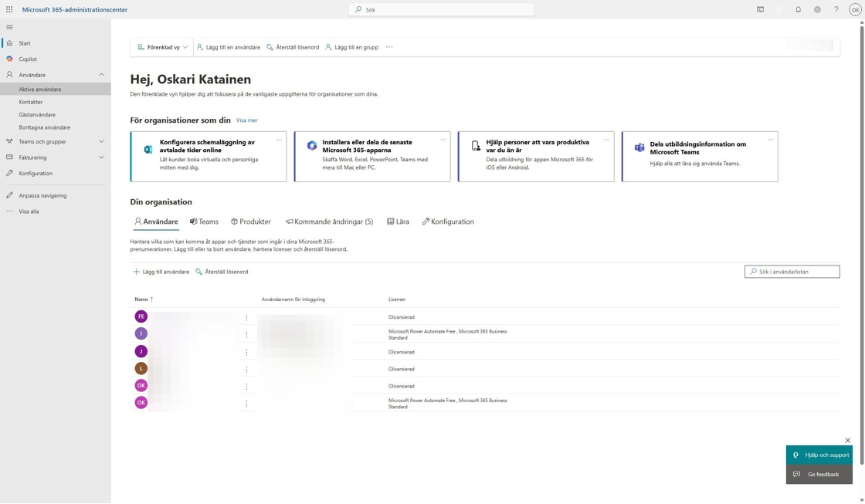Open options on Installera Microsoft 365-apparna card
This screenshot has height=504, width=865.
[443, 140]
